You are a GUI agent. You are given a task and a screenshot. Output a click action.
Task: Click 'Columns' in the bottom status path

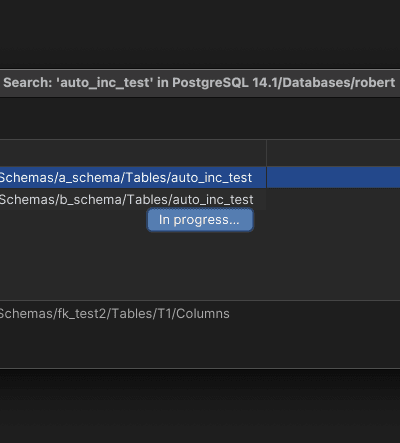203,314
